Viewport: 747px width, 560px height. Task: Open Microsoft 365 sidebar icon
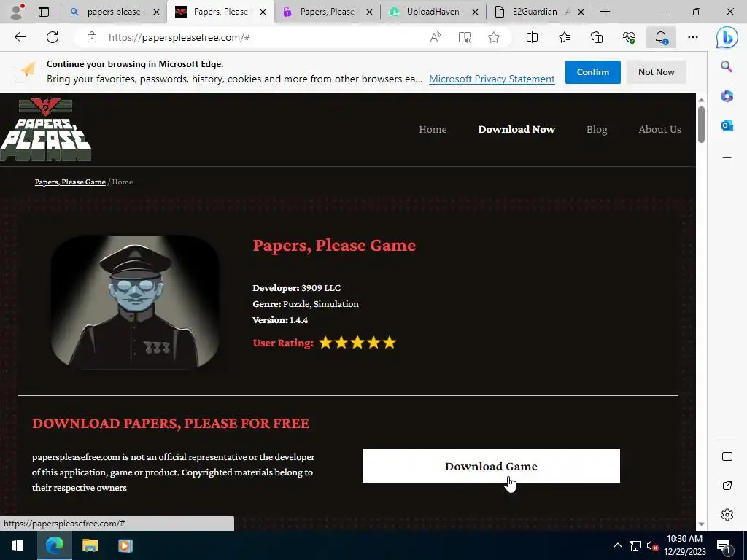727,96
